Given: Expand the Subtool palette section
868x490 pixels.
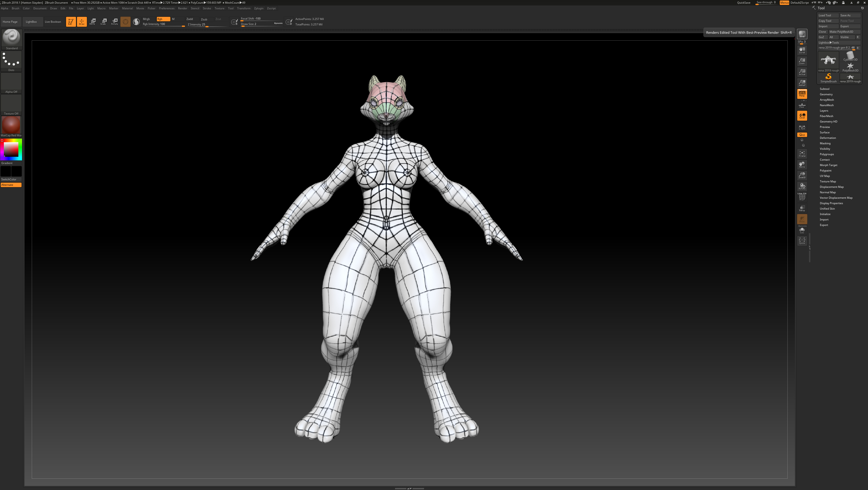Looking at the screenshot, I should pyautogui.click(x=824, y=89).
